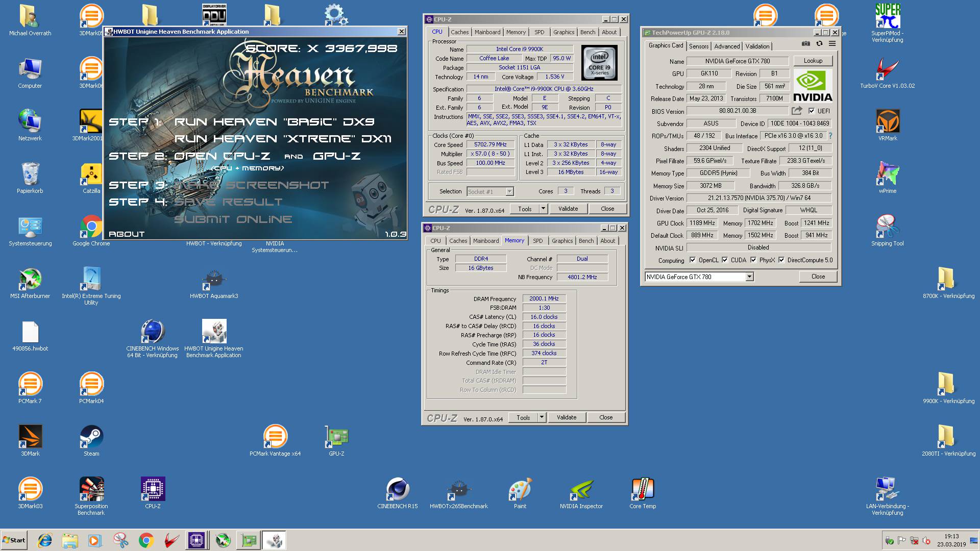Viewport: 980px width, 551px height.
Task: Click Lookup button in GPU-Z
Action: pyautogui.click(x=813, y=61)
